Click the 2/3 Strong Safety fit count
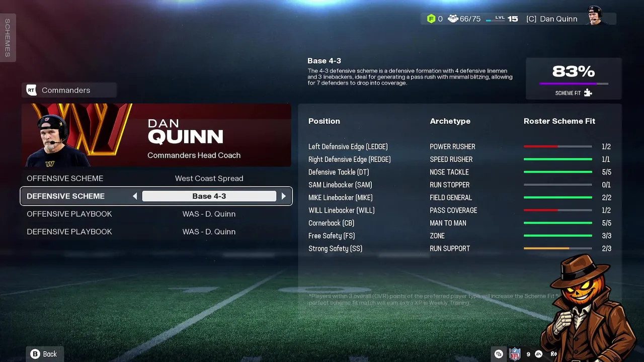Image resolution: width=644 pixels, height=362 pixels. 606,248
